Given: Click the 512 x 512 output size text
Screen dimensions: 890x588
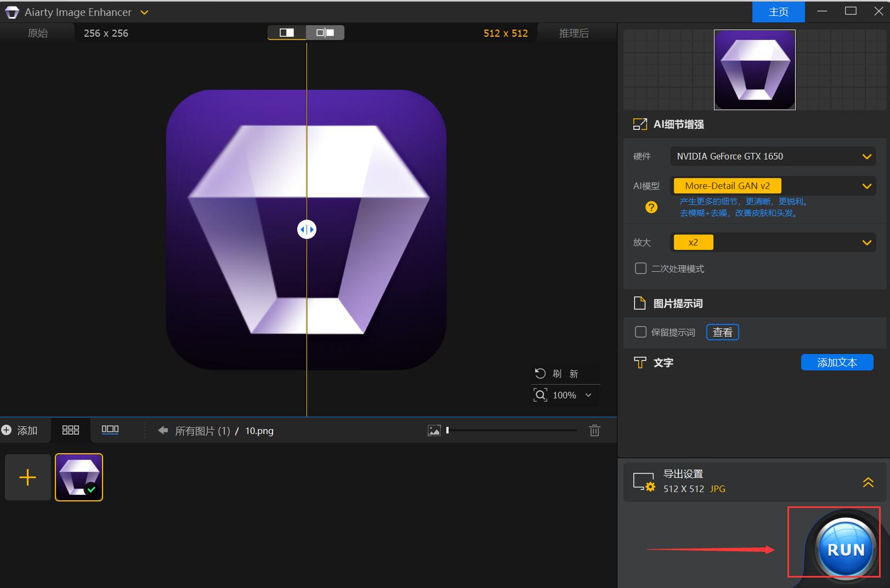Looking at the screenshot, I should coord(506,33).
